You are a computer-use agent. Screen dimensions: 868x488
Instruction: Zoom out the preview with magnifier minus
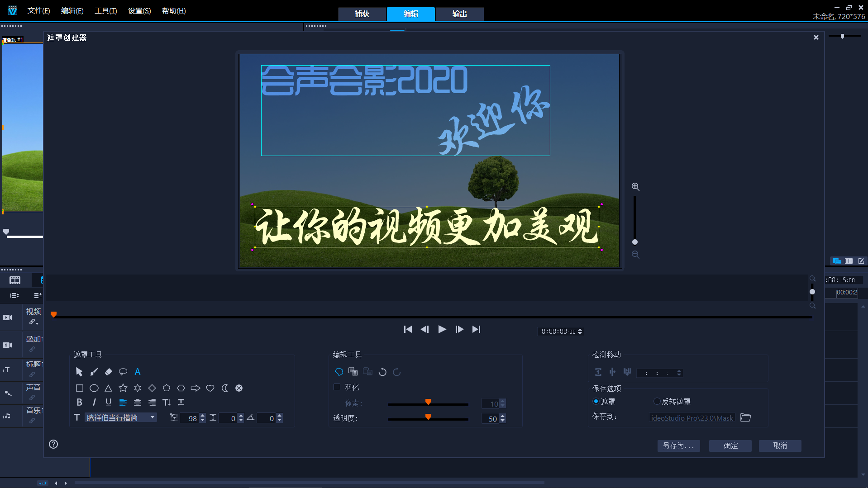click(x=635, y=255)
